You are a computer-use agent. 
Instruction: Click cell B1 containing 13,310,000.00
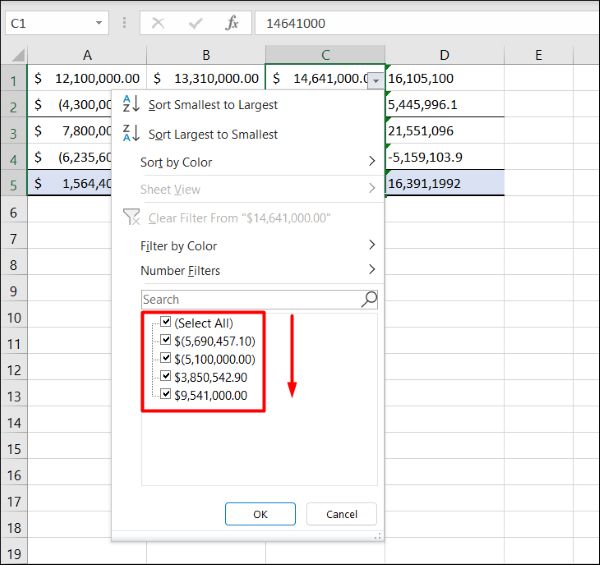coord(206,78)
